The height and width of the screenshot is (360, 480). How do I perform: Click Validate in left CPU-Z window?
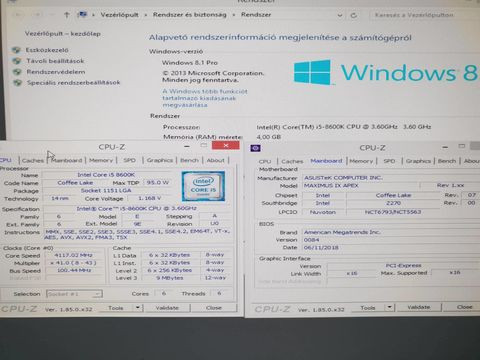(x=167, y=308)
